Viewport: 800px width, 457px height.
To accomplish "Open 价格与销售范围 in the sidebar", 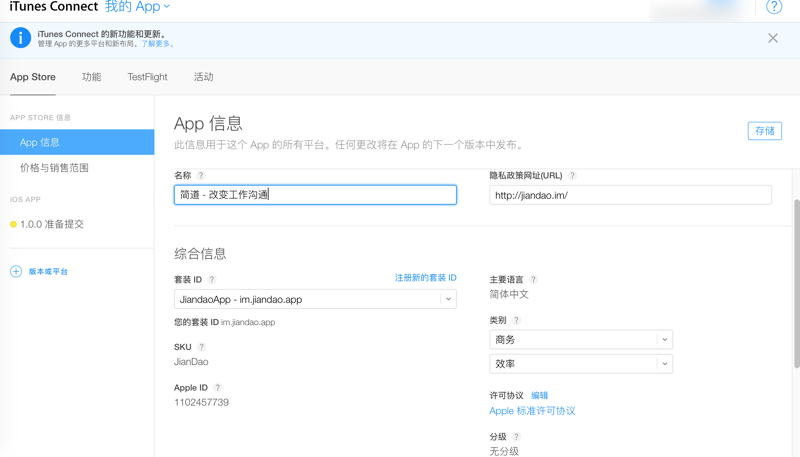I will 54,168.
